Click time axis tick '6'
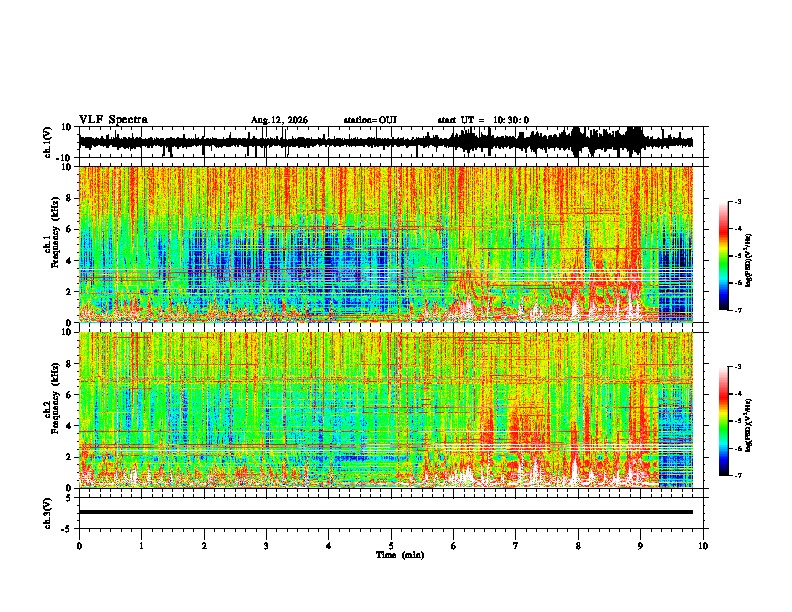Screen dimensions: 792x612 pyautogui.click(x=454, y=546)
